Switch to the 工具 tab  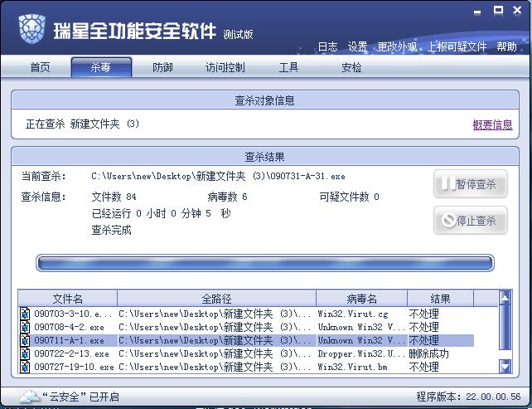pos(288,67)
